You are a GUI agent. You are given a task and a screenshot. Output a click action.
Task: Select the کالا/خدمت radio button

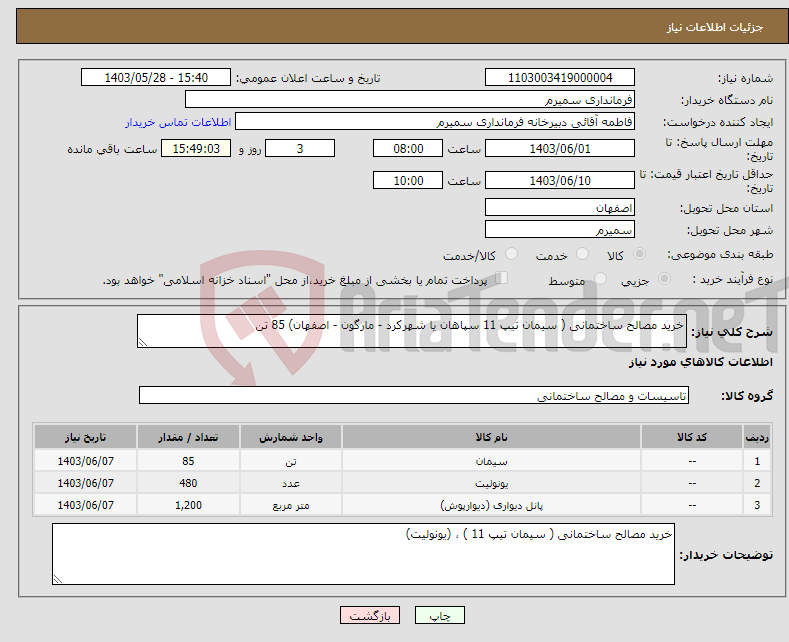pos(511,254)
